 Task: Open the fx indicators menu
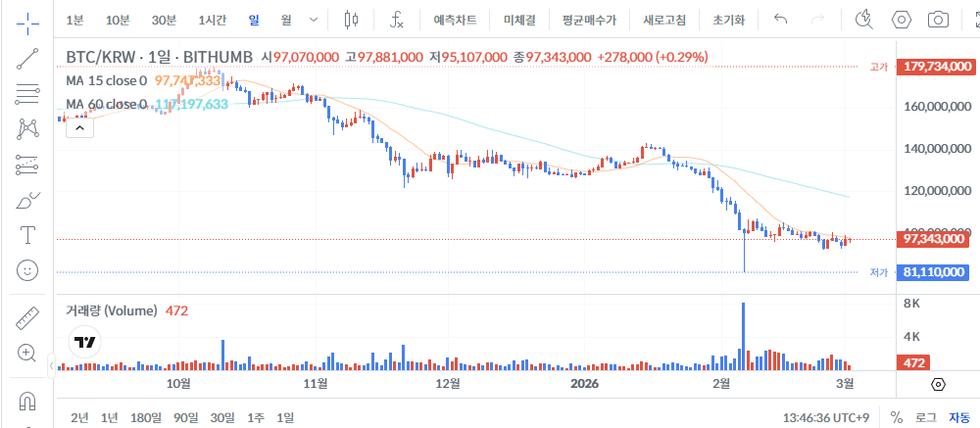click(397, 20)
